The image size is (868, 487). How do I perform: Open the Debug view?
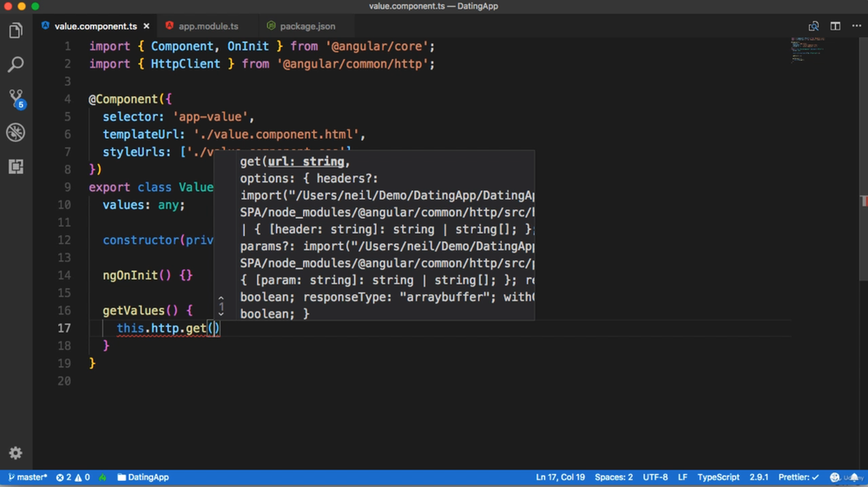pos(16,132)
